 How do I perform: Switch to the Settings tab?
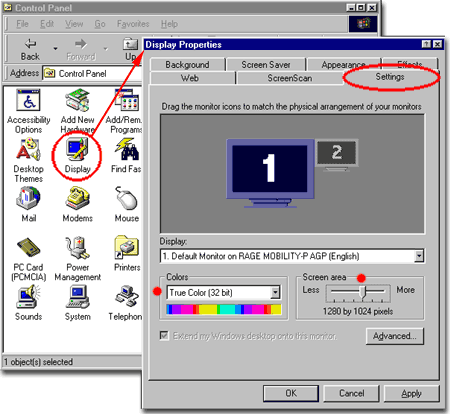390,77
